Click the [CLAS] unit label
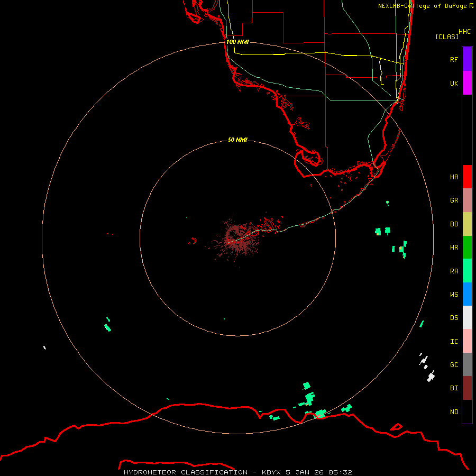 coord(447,36)
